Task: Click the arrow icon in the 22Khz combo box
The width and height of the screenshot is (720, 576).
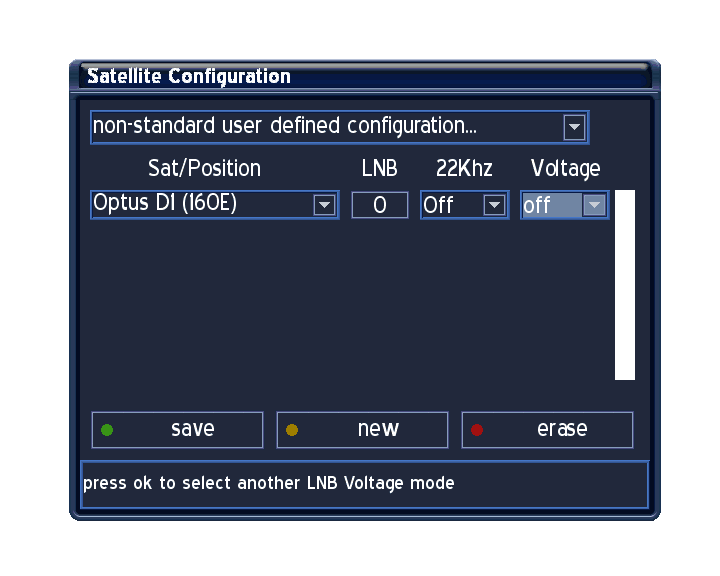Action: [494, 205]
